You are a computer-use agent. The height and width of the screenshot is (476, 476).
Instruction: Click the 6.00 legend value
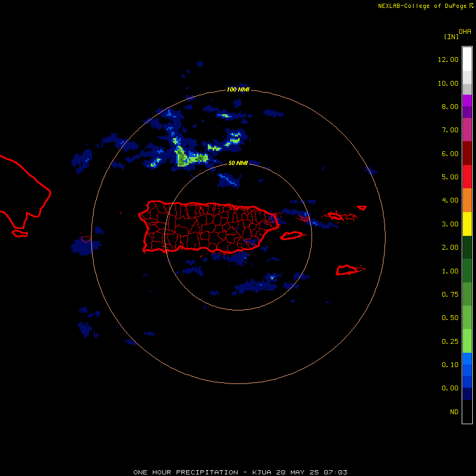(450, 153)
